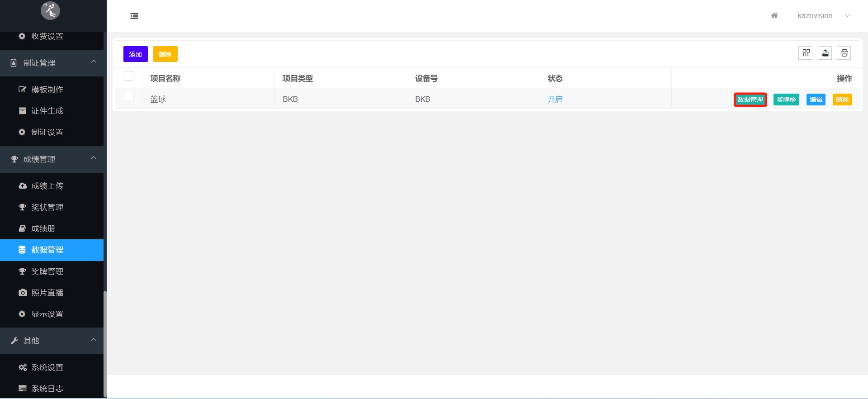Click the print table icon

(844, 53)
